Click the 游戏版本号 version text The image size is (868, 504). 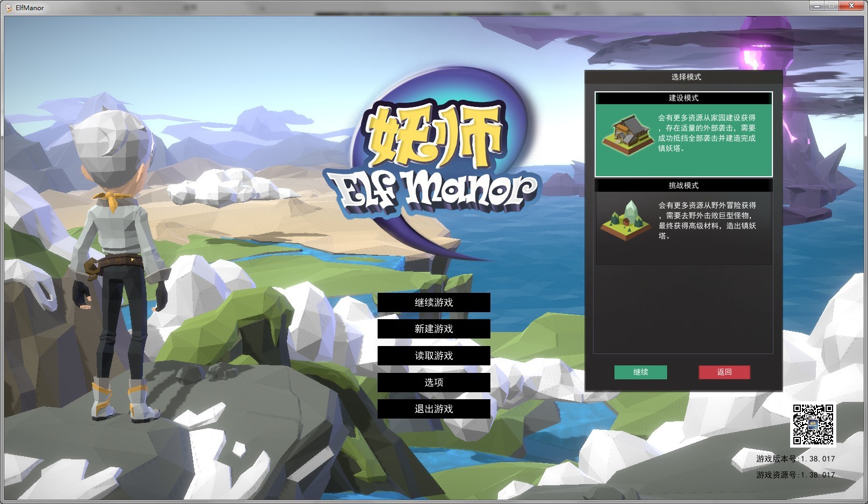point(795,459)
